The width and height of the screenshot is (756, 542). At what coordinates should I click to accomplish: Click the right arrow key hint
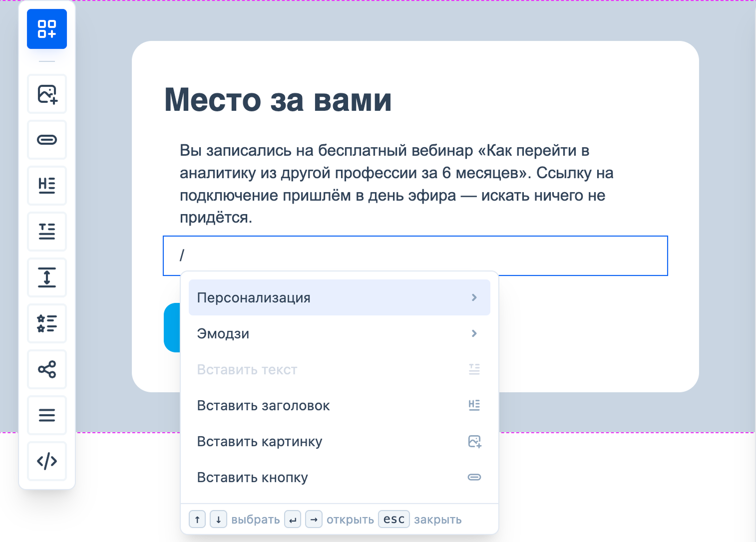point(314,519)
